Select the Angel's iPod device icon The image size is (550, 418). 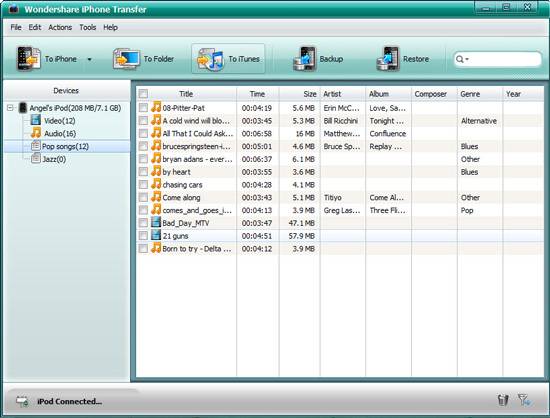pos(23,108)
